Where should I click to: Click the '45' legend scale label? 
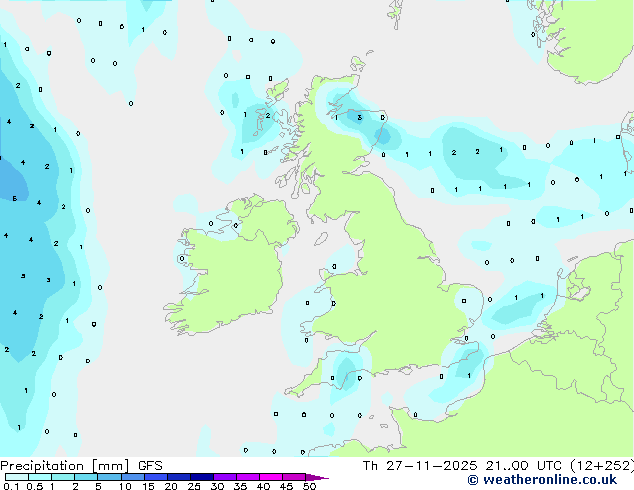click(x=286, y=486)
